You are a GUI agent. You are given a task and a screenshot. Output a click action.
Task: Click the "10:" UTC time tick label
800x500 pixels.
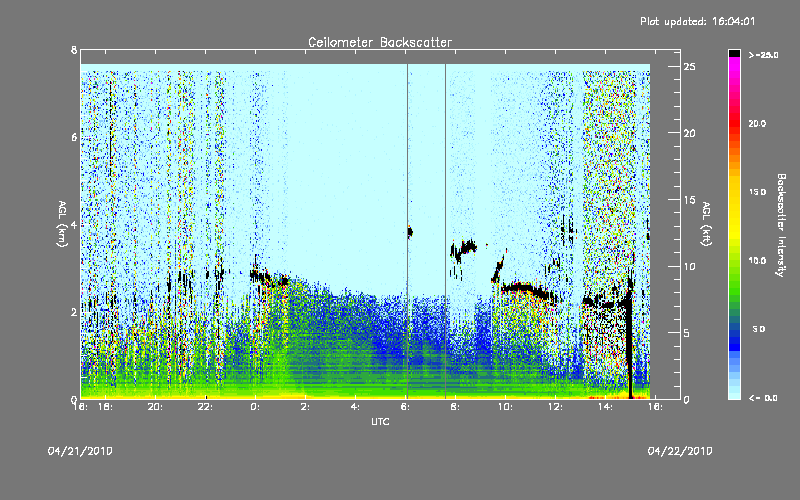coord(505,407)
